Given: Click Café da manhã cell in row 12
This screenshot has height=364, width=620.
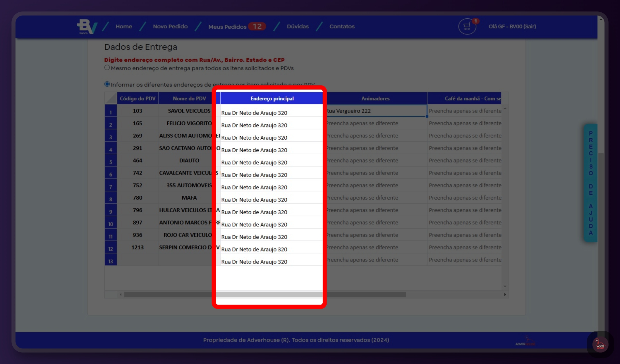Looking at the screenshot, I should tap(464, 247).
